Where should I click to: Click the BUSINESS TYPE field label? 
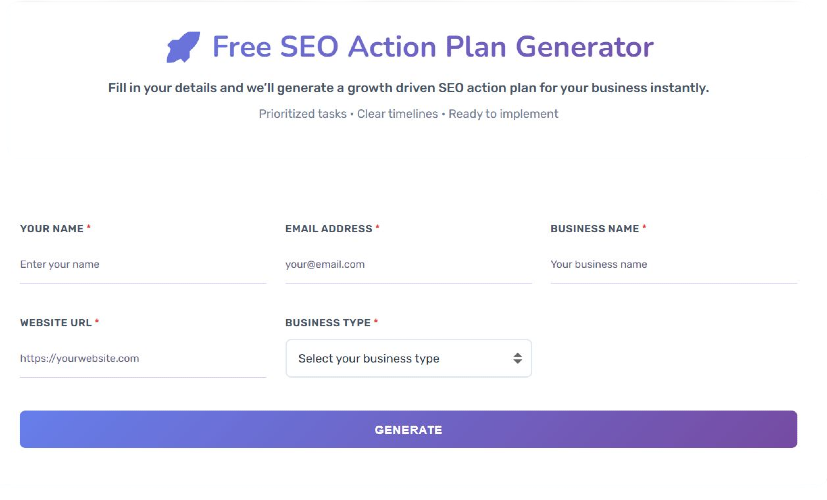click(328, 323)
